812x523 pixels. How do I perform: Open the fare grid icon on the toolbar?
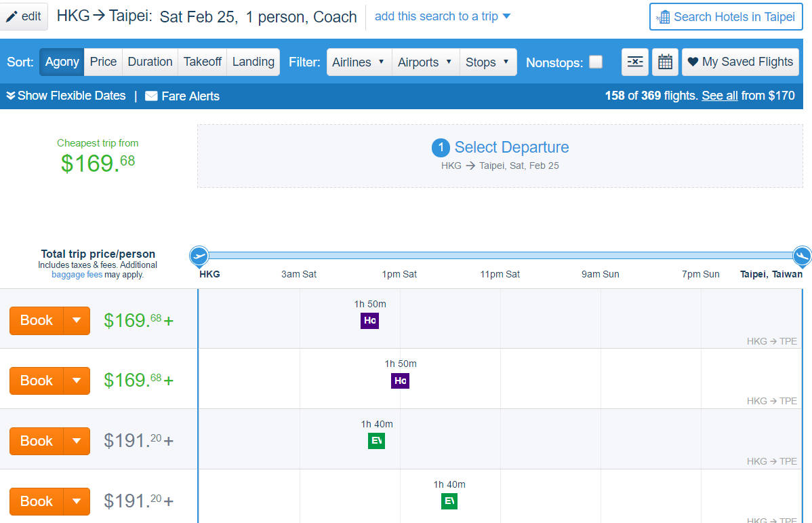[x=634, y=62]
